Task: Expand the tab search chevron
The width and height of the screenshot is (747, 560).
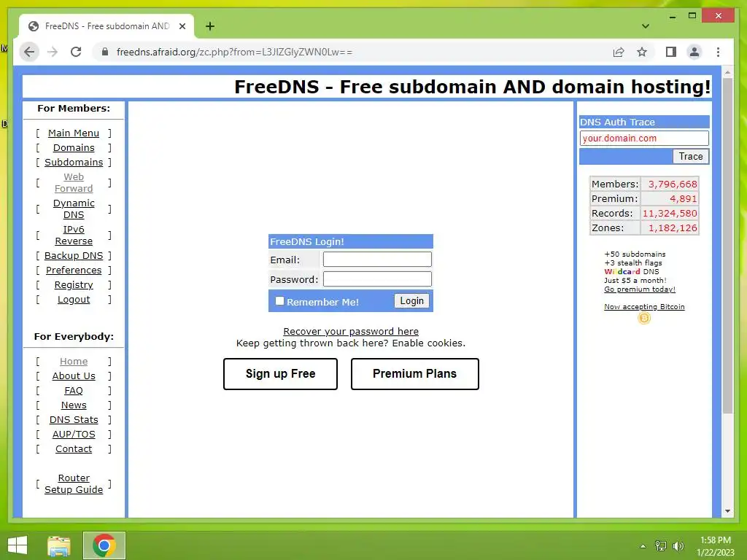Action: 646,26
